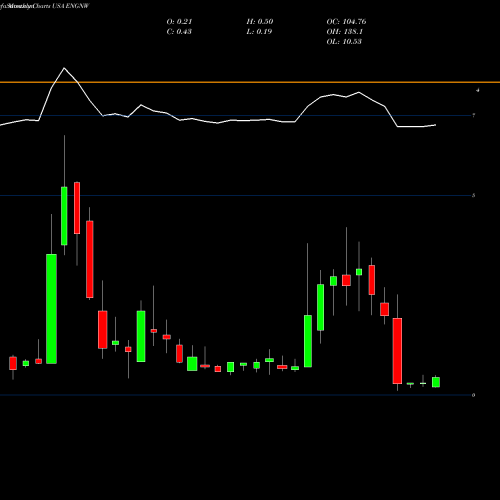Click the OL: 10.53 readout

point(344,42)
